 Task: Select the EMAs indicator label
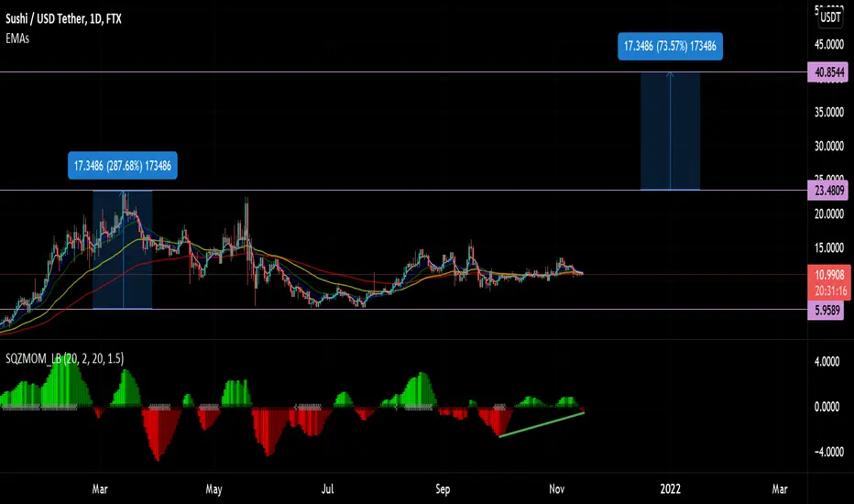point(17,38)
